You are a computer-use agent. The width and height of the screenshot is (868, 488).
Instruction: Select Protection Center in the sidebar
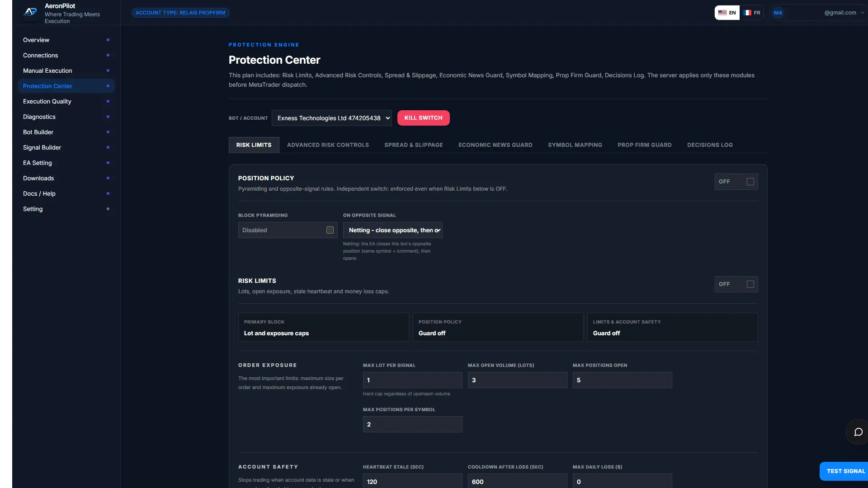click(66, 86)
